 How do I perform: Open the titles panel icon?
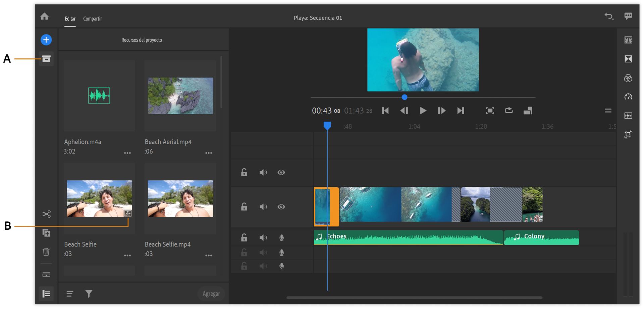(628, 40)
